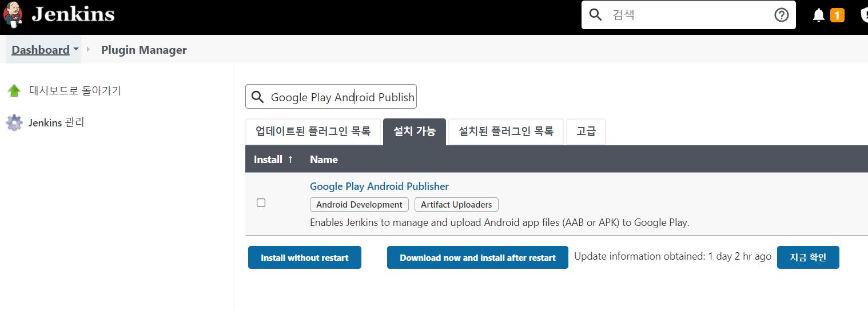Sort by the Install column header
Image resolution: width=868 pixels, height=310 pixels.
point(273,159)
